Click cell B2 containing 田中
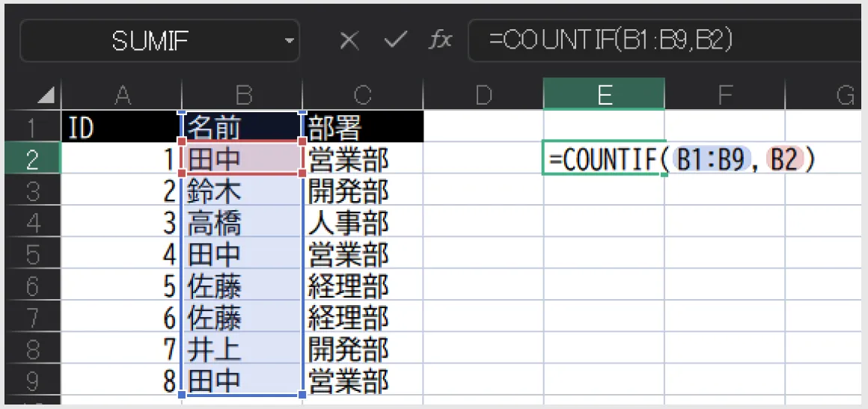868x409 pixels. coord(242,159)
